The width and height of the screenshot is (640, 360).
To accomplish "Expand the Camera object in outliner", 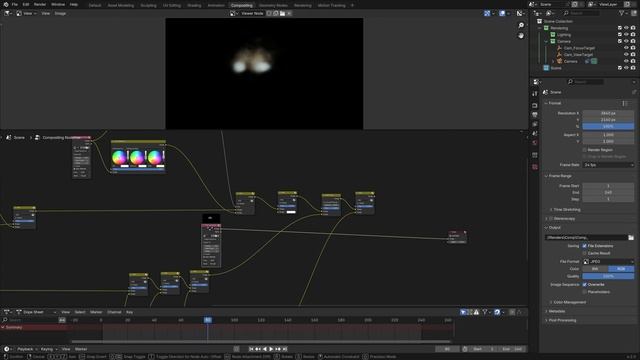I will click(553, 61).
